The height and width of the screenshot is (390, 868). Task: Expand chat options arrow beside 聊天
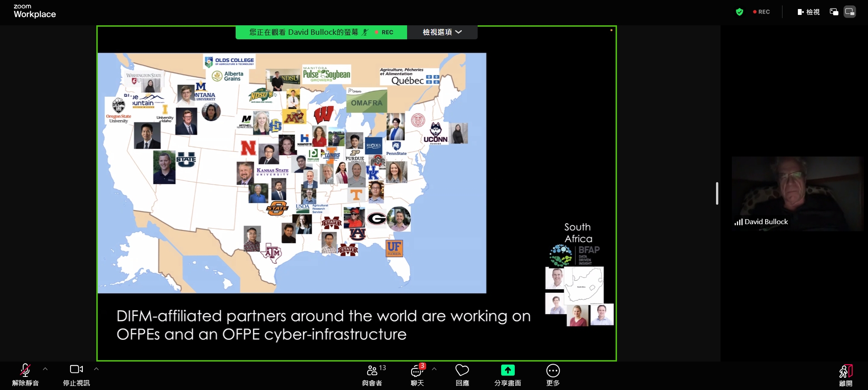point(434,369)
